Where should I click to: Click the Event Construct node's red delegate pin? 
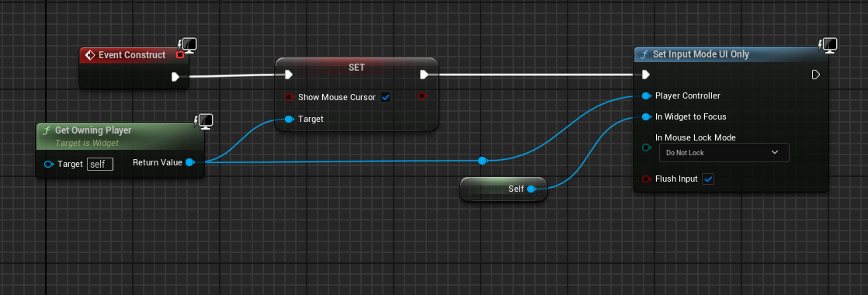180,55
